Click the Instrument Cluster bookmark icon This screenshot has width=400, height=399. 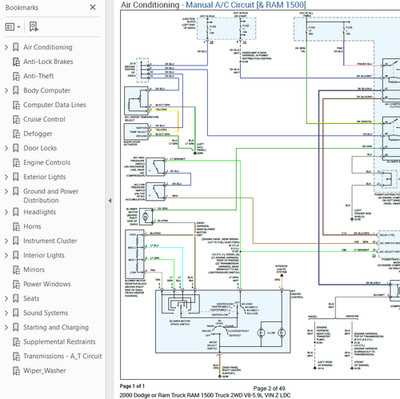coord(16,241)
